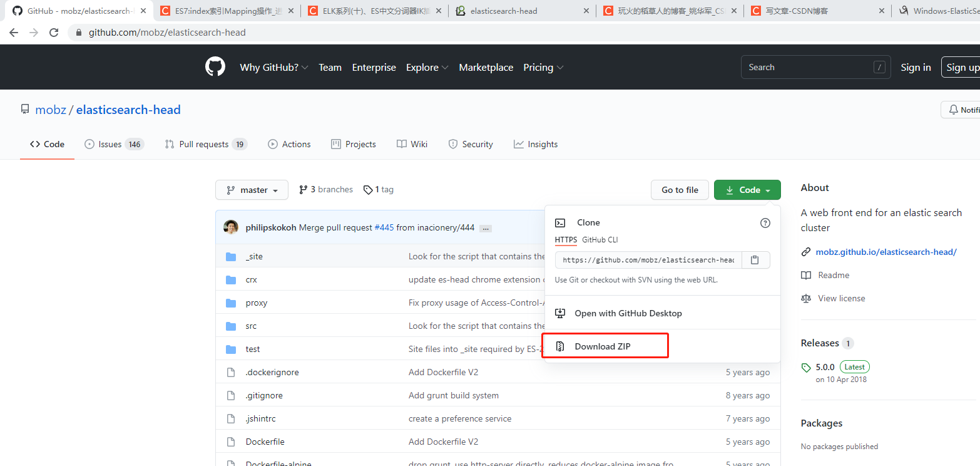
Task: View the 1 tag link
Action: [x=379, y=189]
